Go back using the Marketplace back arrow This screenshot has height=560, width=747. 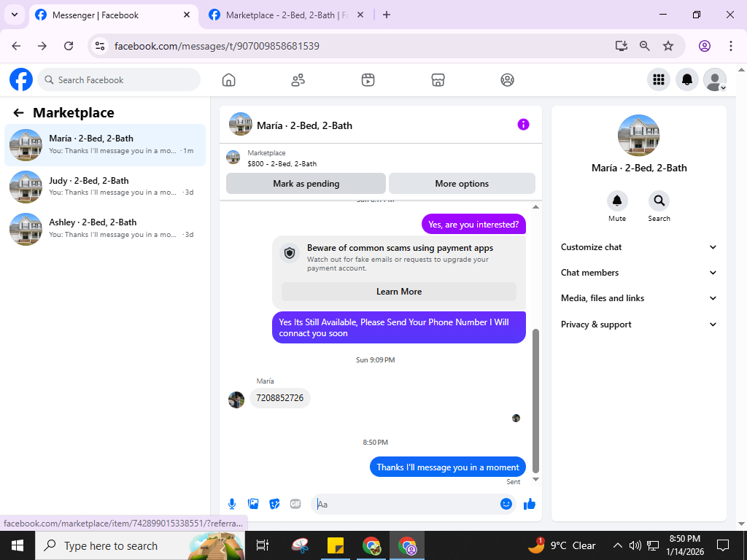coord(18,112)
